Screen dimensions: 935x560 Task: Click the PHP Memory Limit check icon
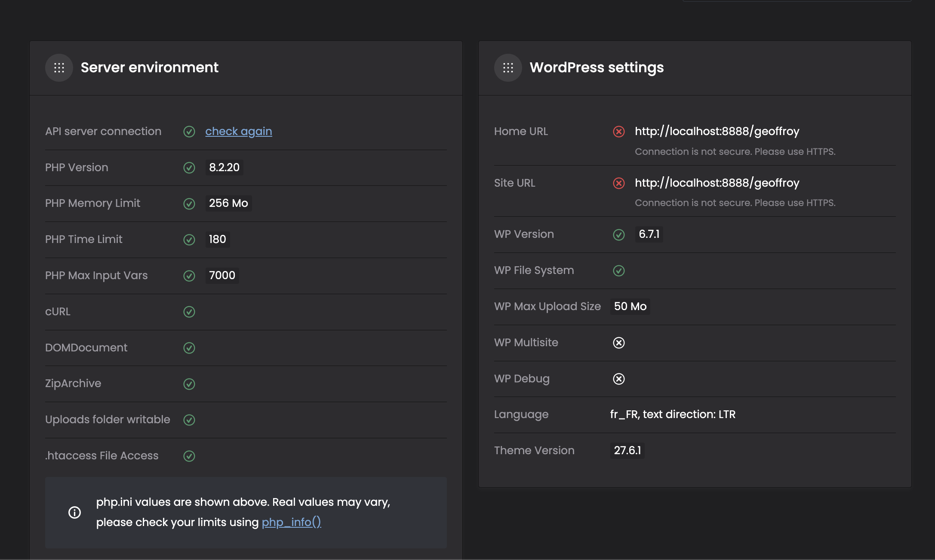189,204
